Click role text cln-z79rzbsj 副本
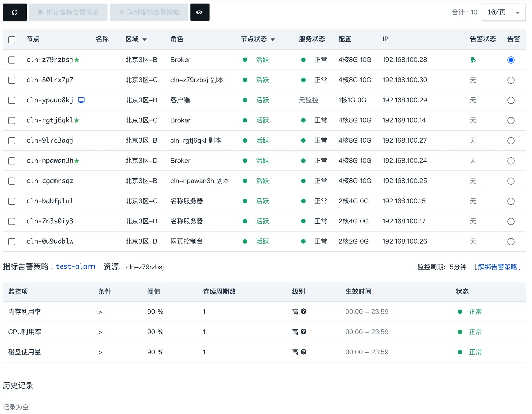This screenshot has width=532, height=414. pyautogui.click(x=197, y=80)
